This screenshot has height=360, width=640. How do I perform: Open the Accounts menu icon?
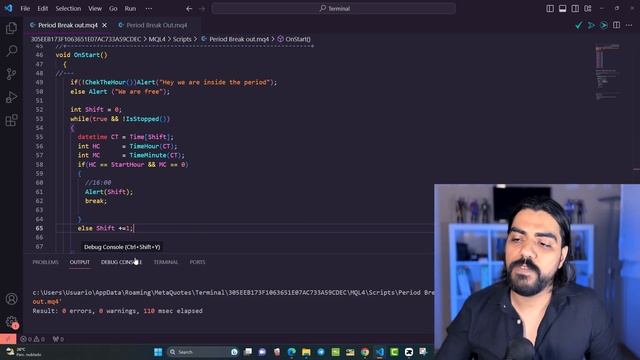point(11,299)
